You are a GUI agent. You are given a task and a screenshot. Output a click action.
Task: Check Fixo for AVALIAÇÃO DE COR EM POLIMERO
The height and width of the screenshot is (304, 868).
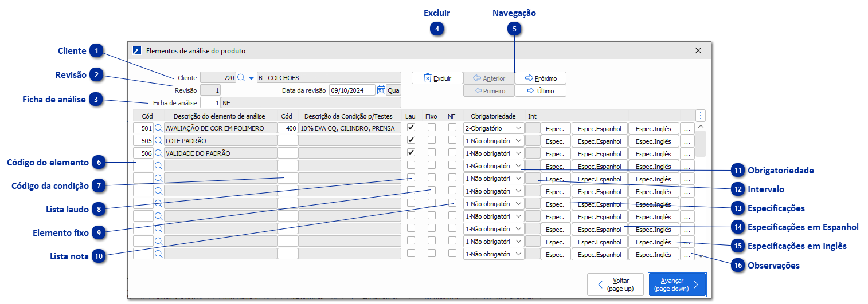tap(431, 128)
